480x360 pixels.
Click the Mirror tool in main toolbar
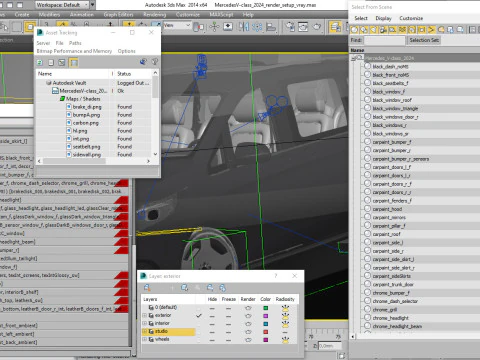click(x=244, y=27)
